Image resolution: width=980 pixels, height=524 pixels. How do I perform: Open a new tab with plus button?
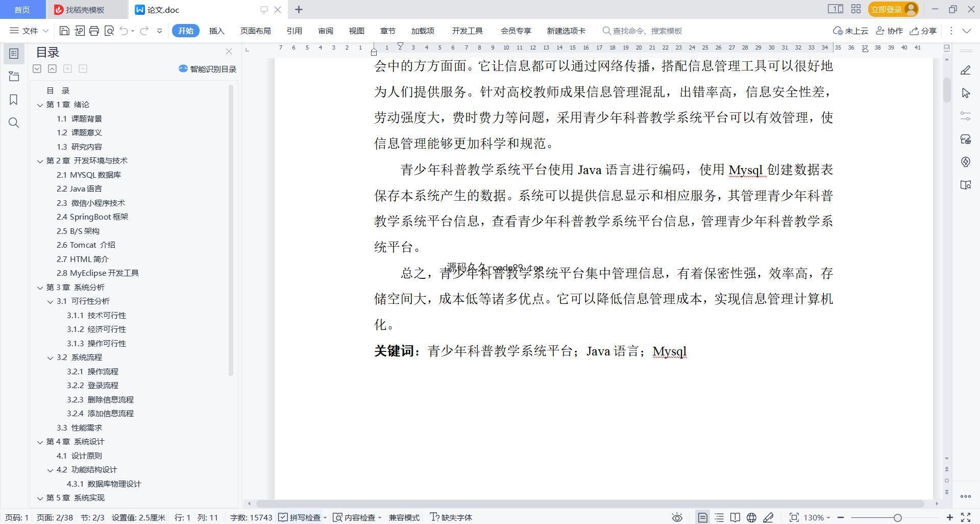[299, 9]
